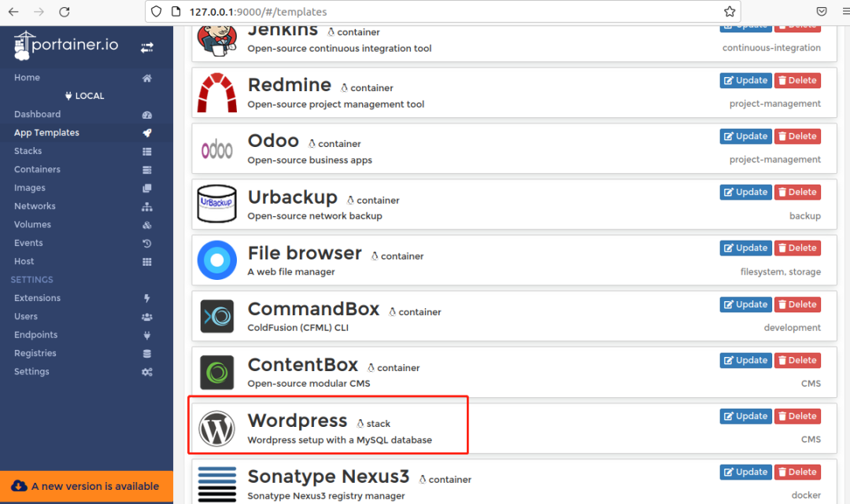Update the Urbackup template
This screenshot has height=504, width=850.
[x=745, y=192]
